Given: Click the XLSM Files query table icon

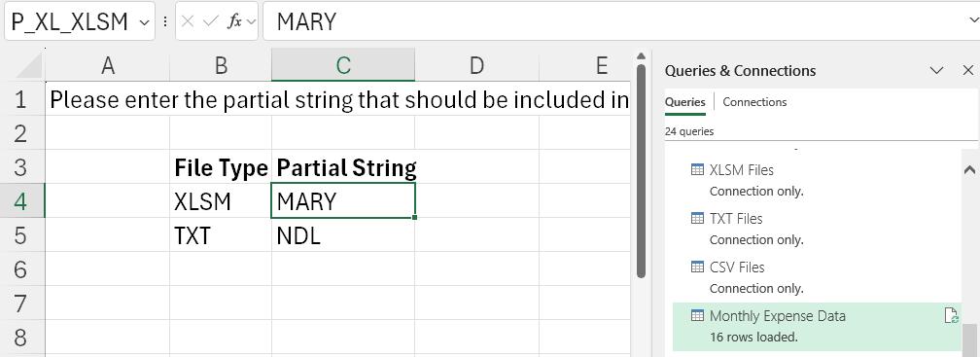Looking at the screenshot, I should click(x=697, y=169).
